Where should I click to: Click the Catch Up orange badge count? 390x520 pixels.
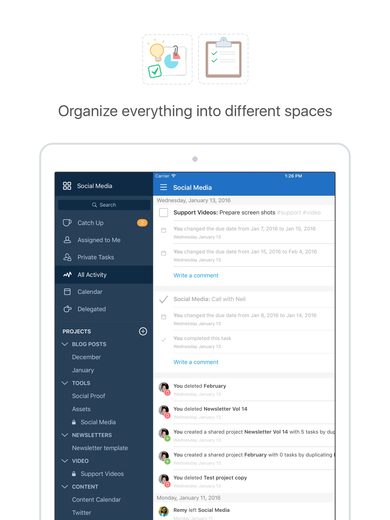(x=142, y=223)
